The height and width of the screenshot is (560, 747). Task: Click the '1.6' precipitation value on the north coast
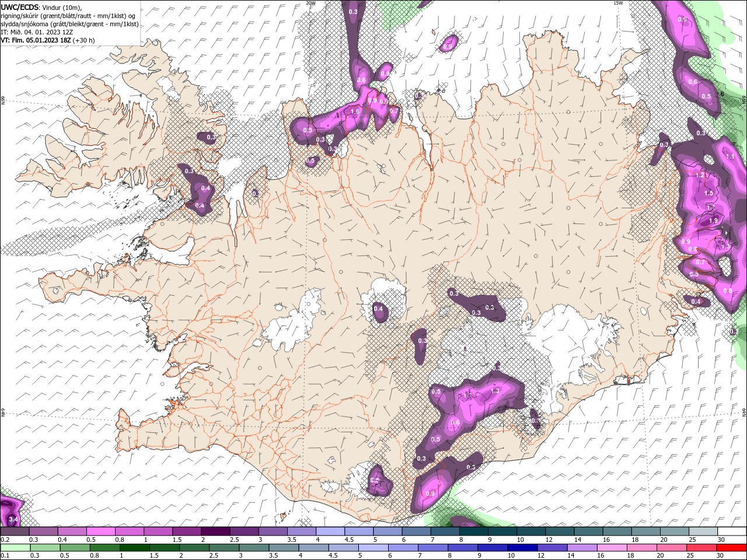point(354,111)
